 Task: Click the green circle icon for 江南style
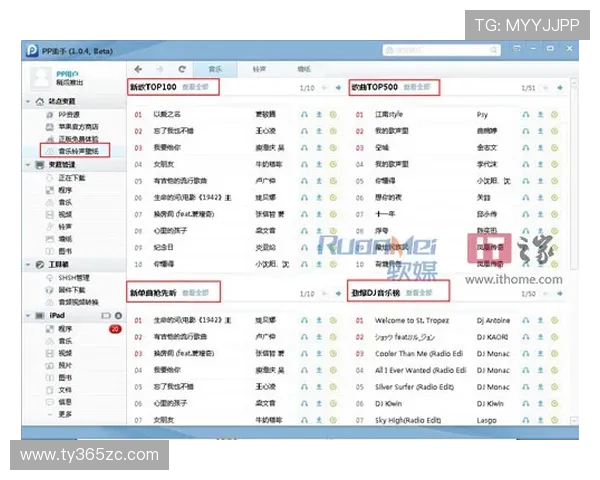tap(554, 114)
